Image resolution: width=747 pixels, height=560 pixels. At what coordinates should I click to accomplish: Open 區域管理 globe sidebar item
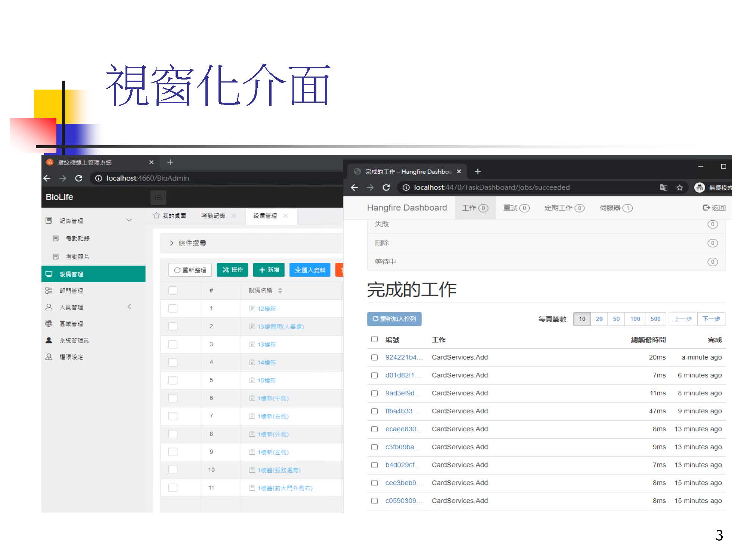point(71,324)
